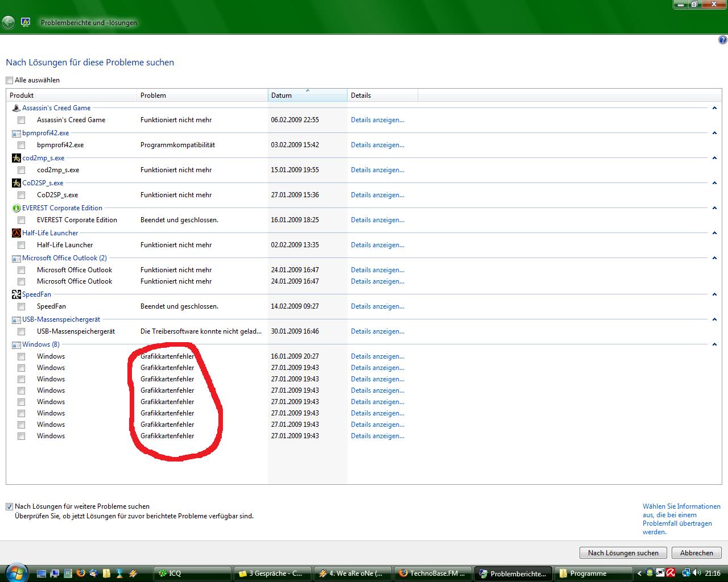Click the EVEREST Corporate Edition group icon

point(16,208)
